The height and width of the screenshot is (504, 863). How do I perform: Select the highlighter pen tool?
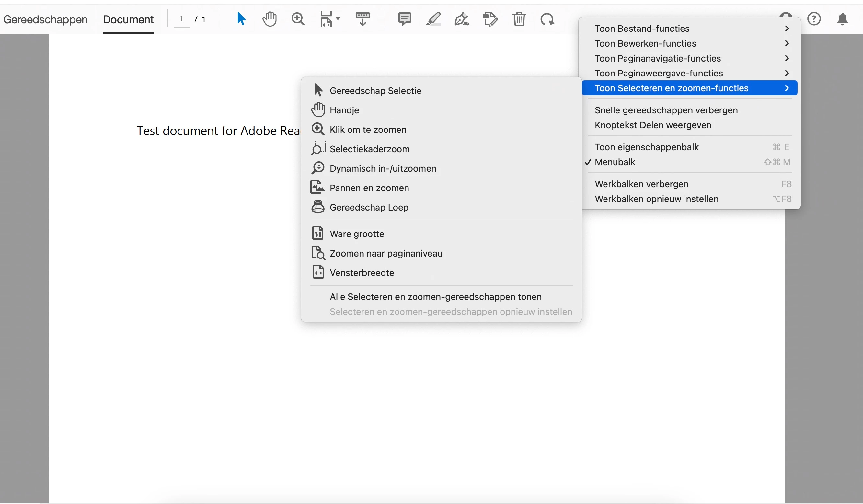[x=433, y=19]
